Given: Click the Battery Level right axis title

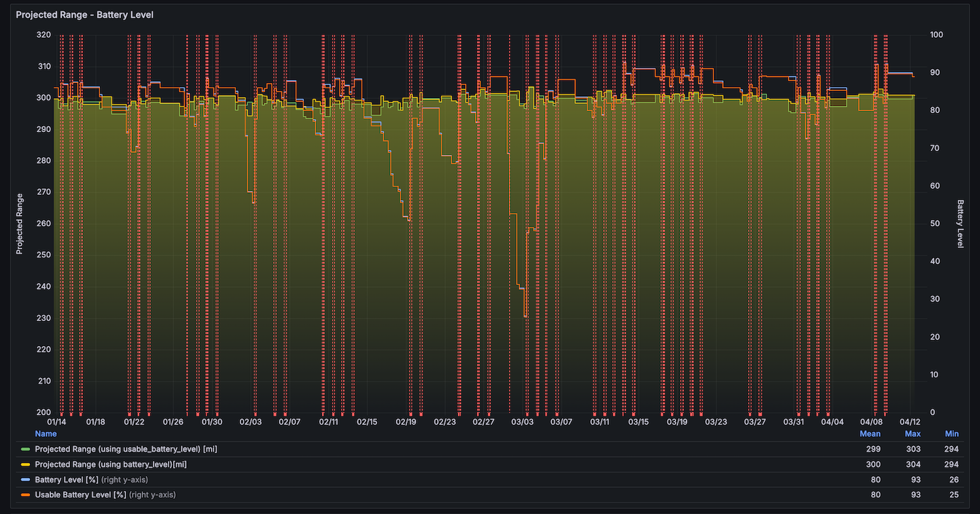Looking at the screenshot, I should (x=960, y=224).
